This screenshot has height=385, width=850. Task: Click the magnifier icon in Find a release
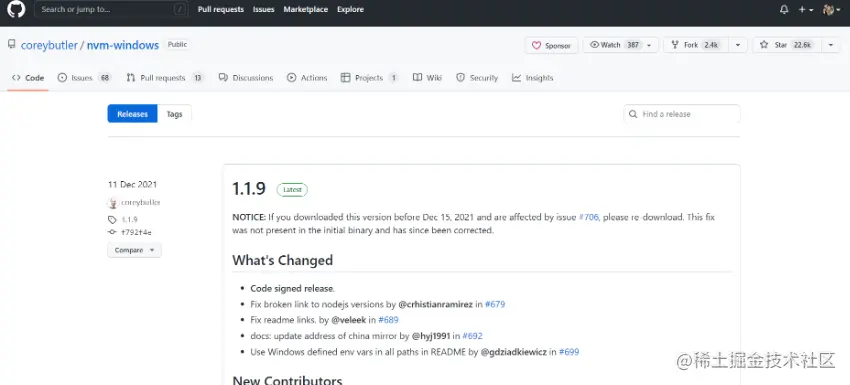633,114
